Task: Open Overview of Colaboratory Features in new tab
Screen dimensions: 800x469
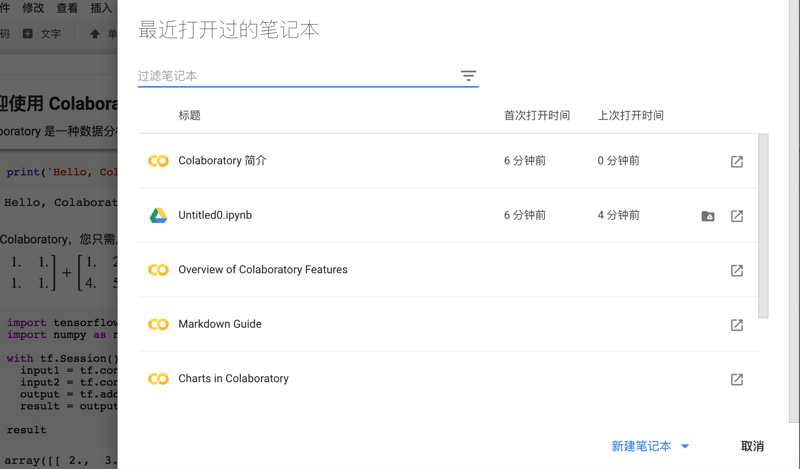Action: pos(737,270)
